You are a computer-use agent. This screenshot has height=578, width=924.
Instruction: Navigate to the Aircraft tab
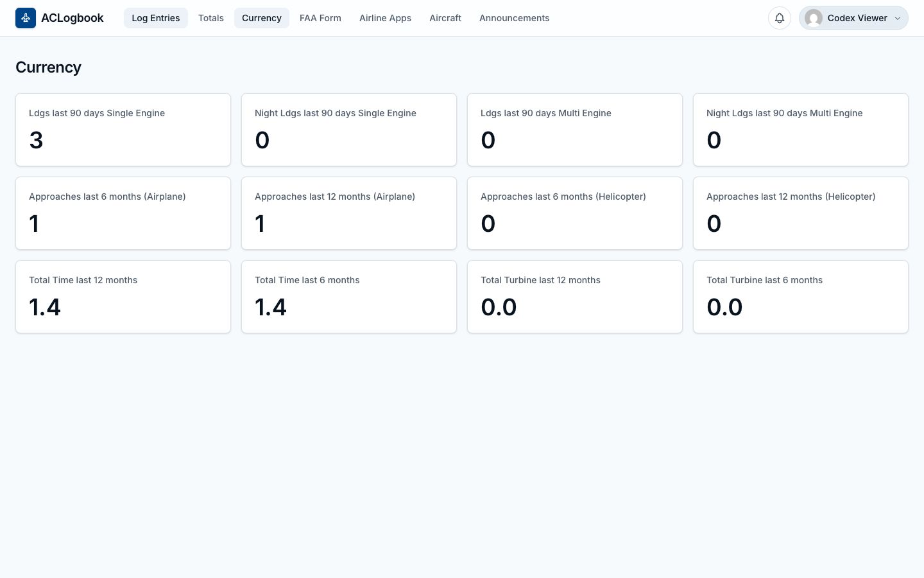pyautogui.click(x=445, y=18)
